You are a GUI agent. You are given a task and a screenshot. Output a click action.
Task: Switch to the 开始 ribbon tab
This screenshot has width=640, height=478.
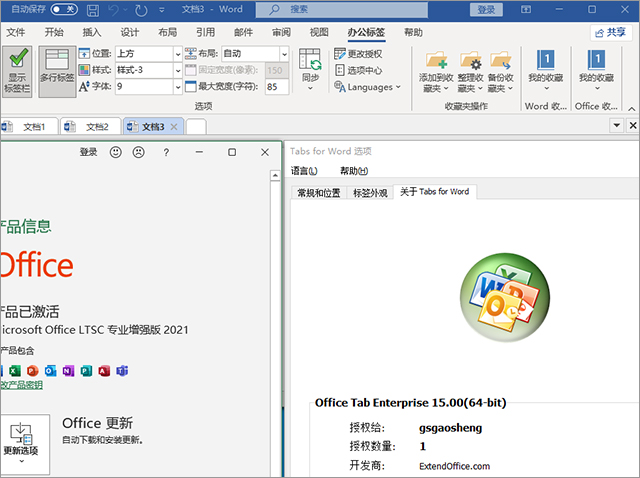click(x=54, y=32)
